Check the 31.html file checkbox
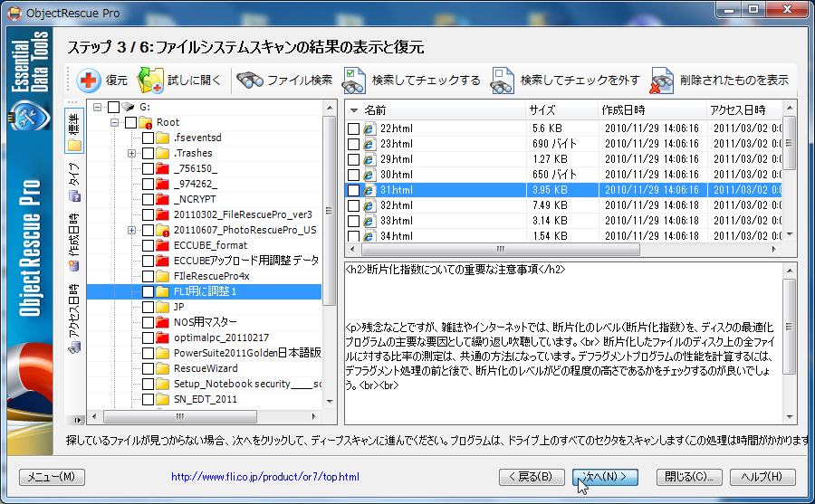815x504 pixels. coord(353,190)
